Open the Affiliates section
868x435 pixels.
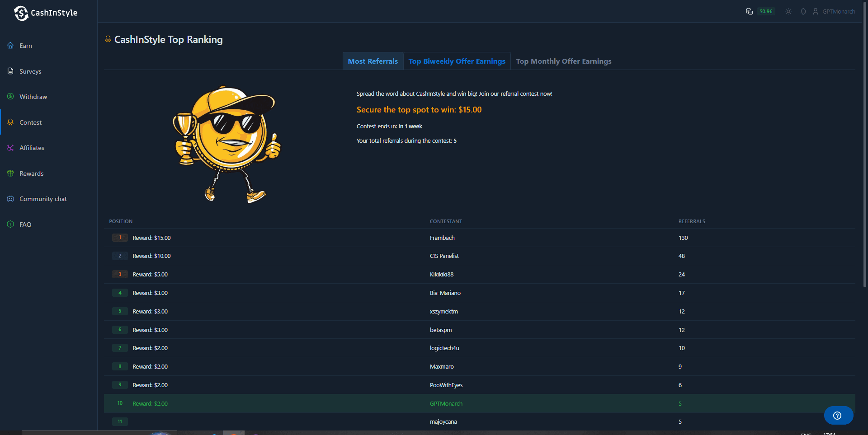click(32, 148)
